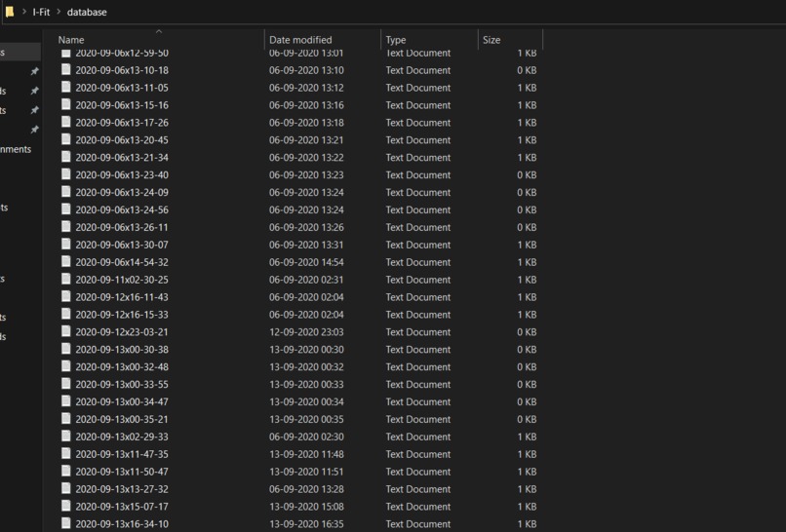The width and height of the screenshot is (786, 532).
Task: Open the I-Fit breadcrumb folder
Action: coord(41,12)
